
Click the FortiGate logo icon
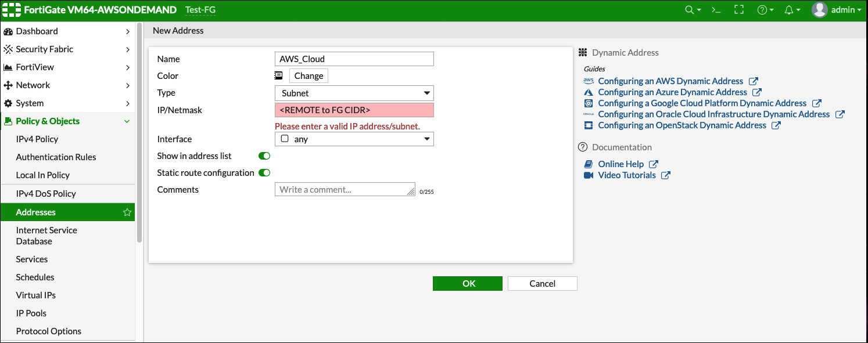click(12, 10)
